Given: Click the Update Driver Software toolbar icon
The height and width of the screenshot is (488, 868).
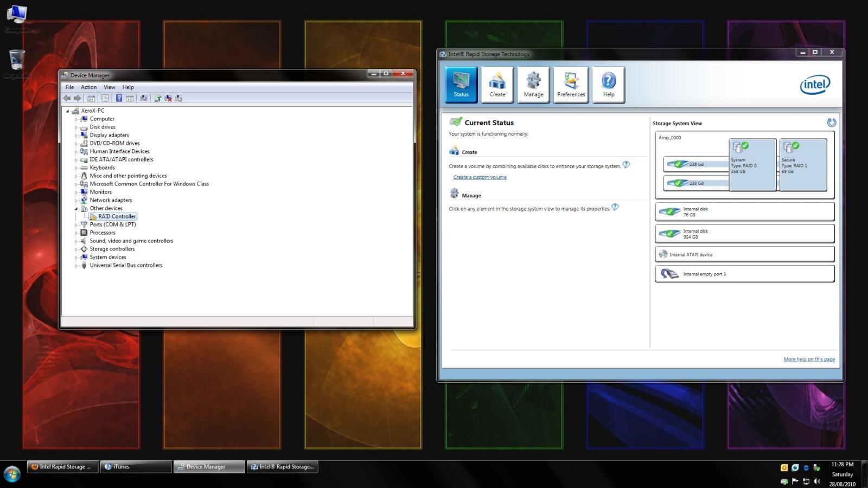Looking at the screenshot, I should [x=157, y=98].
